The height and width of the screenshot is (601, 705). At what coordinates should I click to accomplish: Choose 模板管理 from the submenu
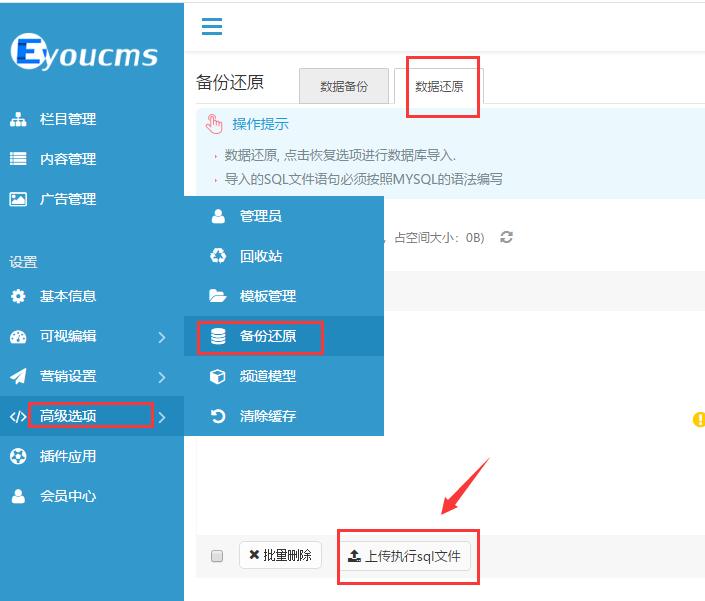(284, 296)
